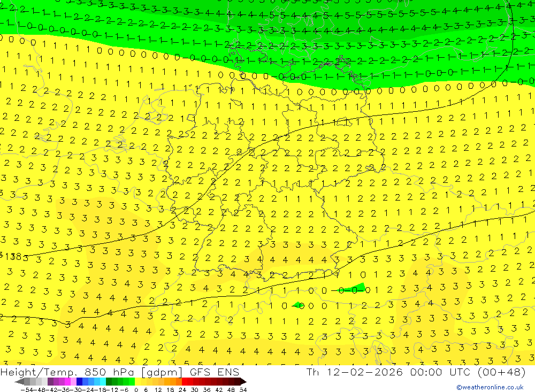This screenshot has width=535, height=392.
Task: Select the dark green swatch above legend value -12
Action: point(109,382)
